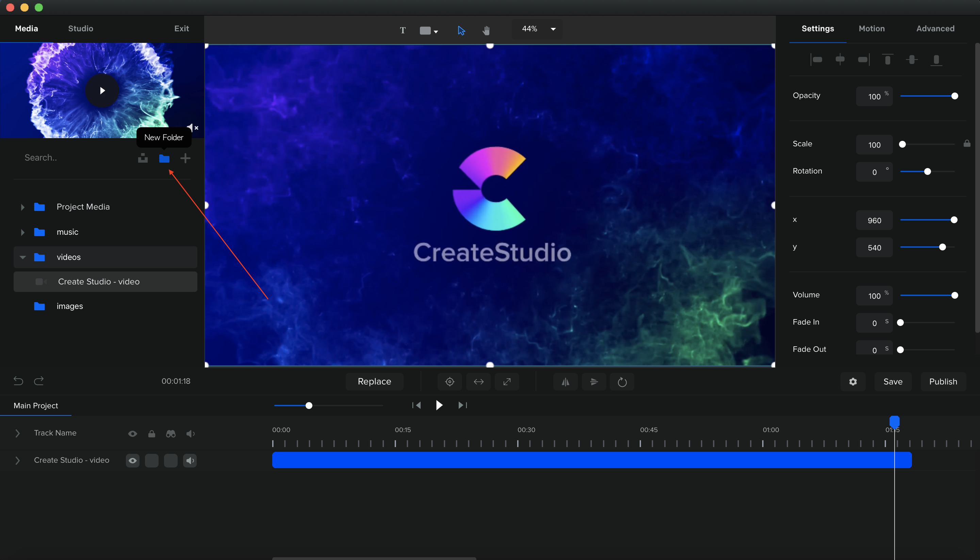The height and width of the screenshot is (560, 980).
Task: Mute the Create Studio - video track
Action: pos(190,461)
